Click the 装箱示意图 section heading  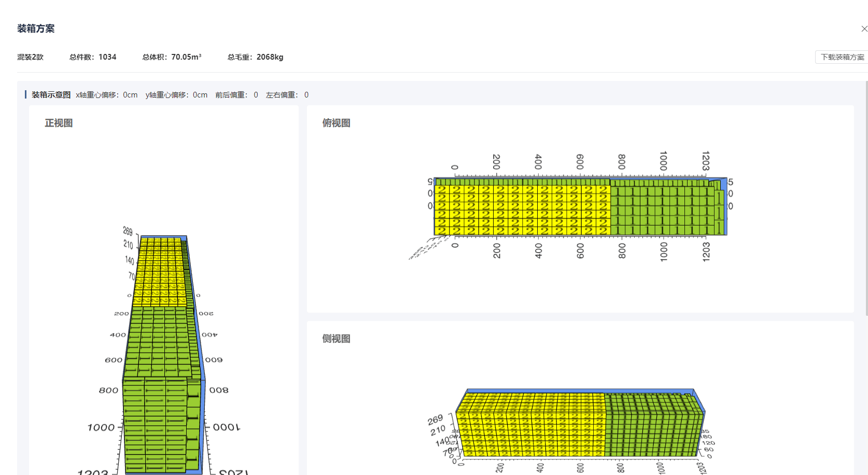tap(51, 95)
